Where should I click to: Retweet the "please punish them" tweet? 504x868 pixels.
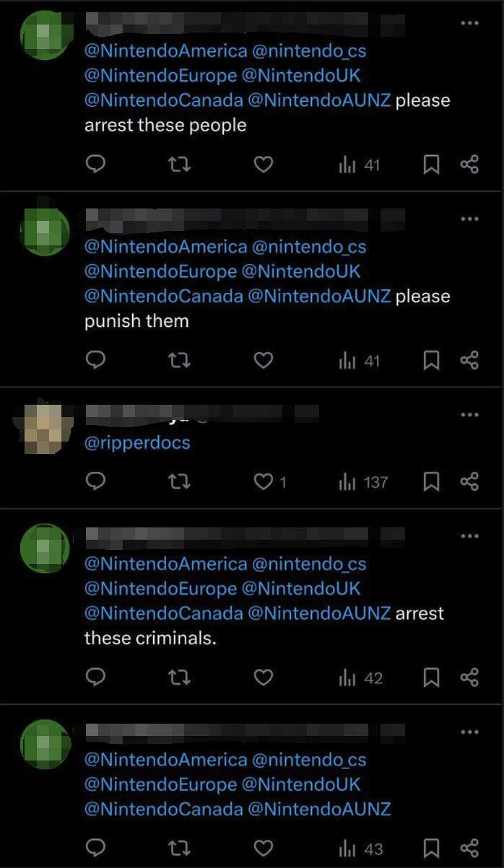[x=179, y=360]
